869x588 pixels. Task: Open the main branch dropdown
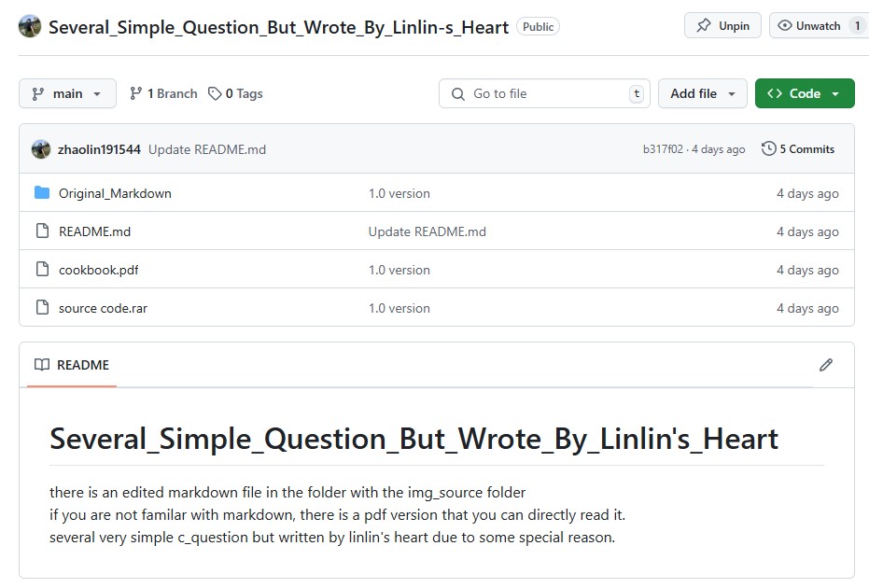click(x=67, y=93)
